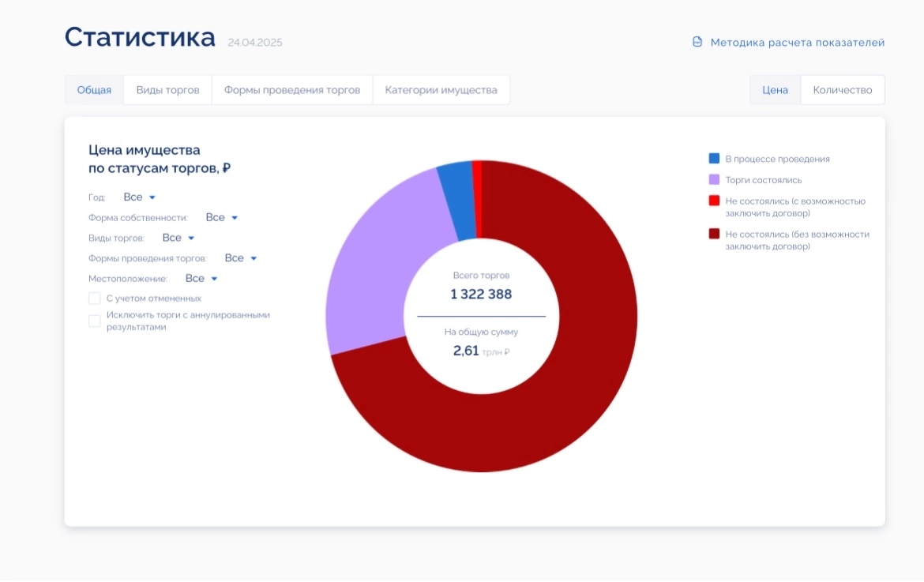Open the Формы проведения торгов filter dropdown
The image size is (924, 582).
coord(239,257)
